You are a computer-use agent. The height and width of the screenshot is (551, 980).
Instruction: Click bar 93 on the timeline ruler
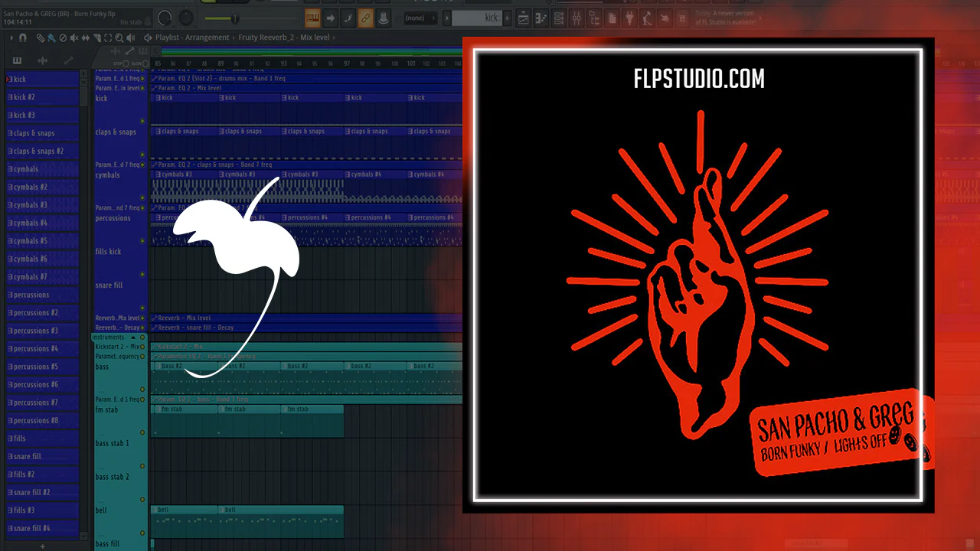[x=283, y=64]
